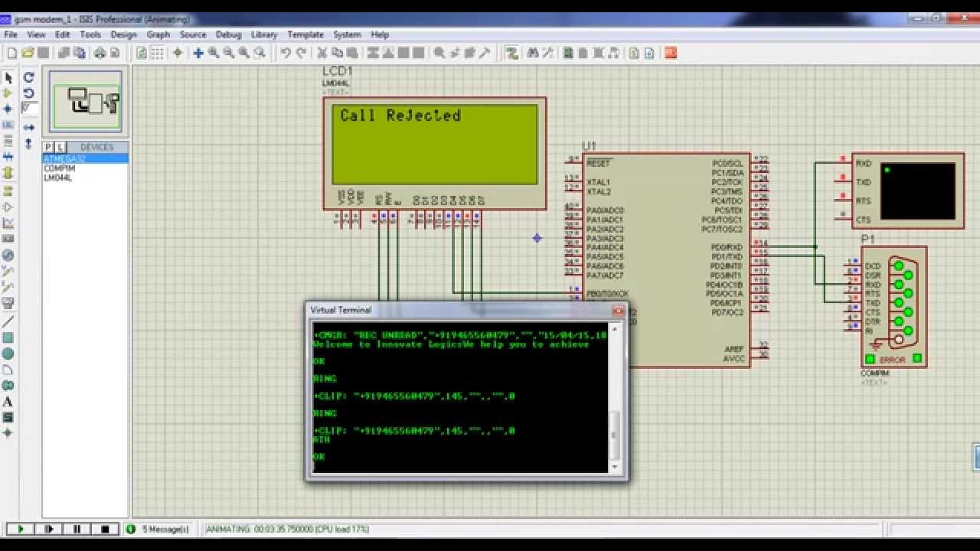This screenshot has height=551, width=980.
Task: Open the Debug menu
Action: [x=228, y=34]
